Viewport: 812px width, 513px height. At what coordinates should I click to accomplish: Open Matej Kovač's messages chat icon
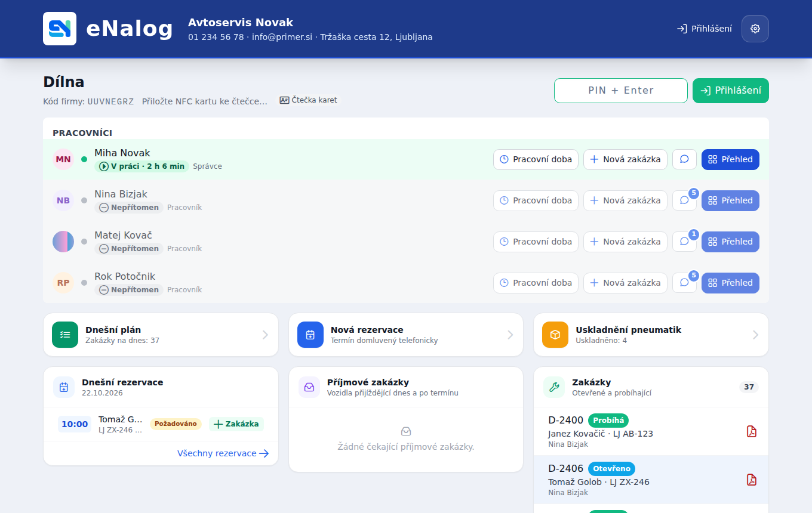684,242
